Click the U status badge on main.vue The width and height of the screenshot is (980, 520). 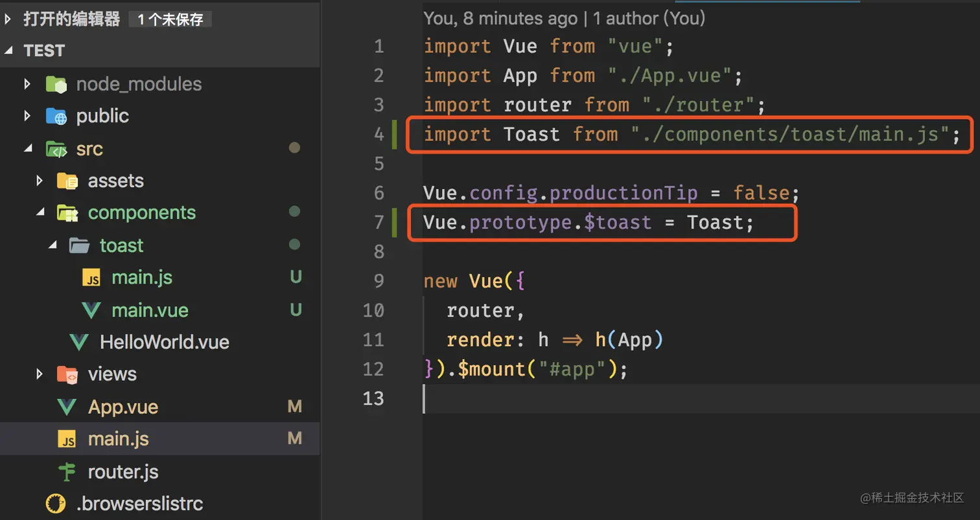point(296,310)
